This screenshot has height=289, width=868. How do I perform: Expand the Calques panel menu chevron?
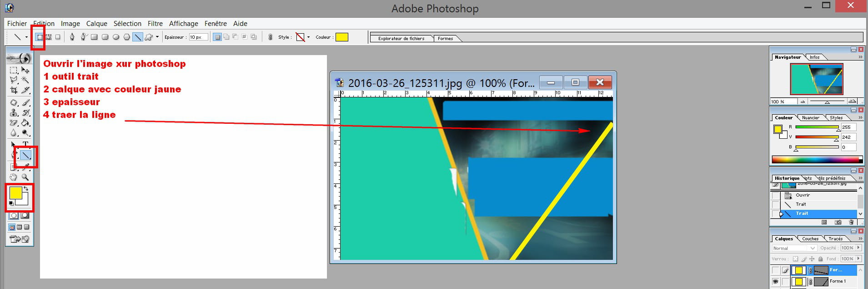[860, 239]
